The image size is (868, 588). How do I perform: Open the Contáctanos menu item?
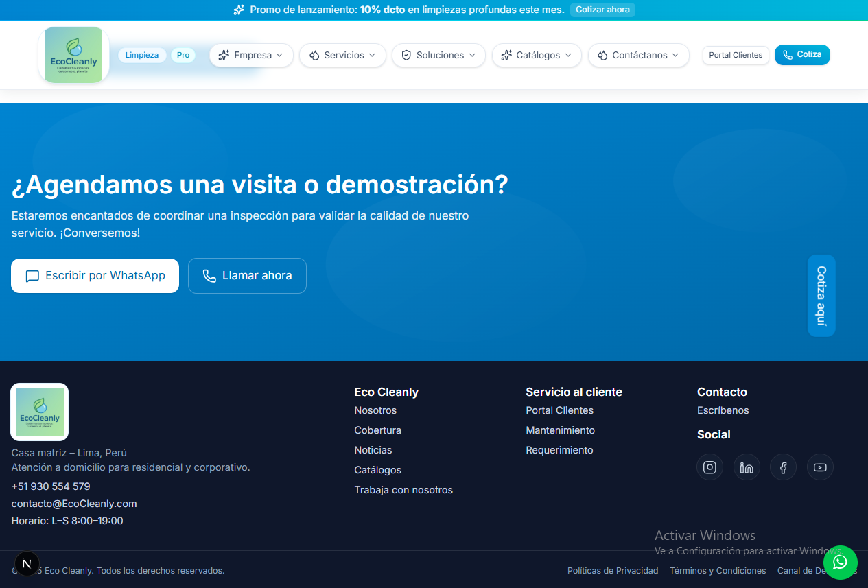pyautogui.click(x=638, y=55)
